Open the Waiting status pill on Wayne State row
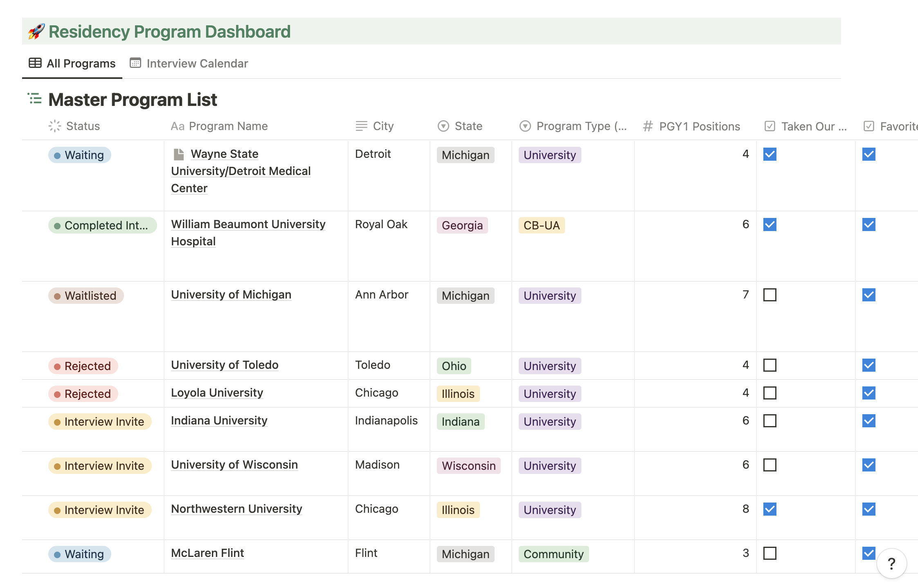918x588 pixels. [x=79, y=155]
